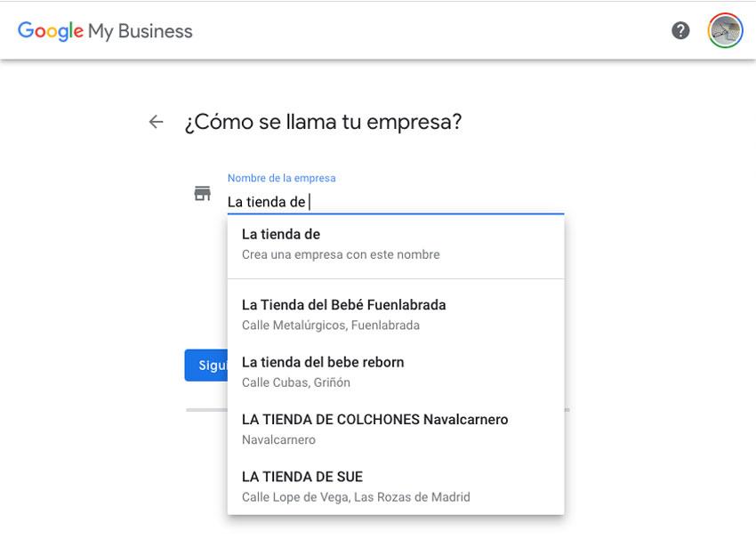Pick La tienda del bebe reborn suggestion

click(396, 372)
